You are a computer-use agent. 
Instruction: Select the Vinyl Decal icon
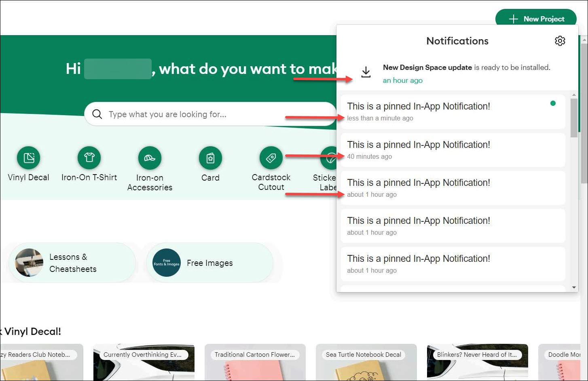point(29,158)
